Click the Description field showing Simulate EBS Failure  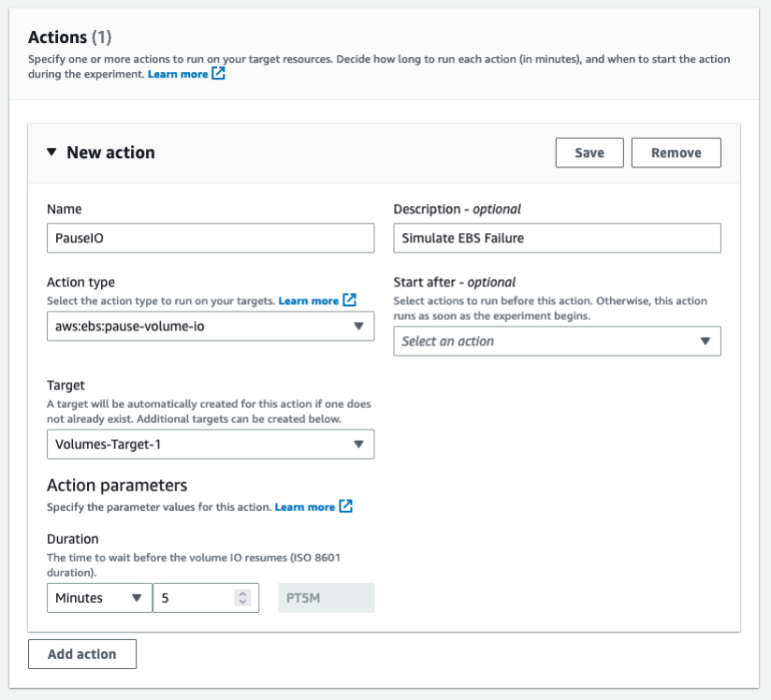[x=557, y=238]
